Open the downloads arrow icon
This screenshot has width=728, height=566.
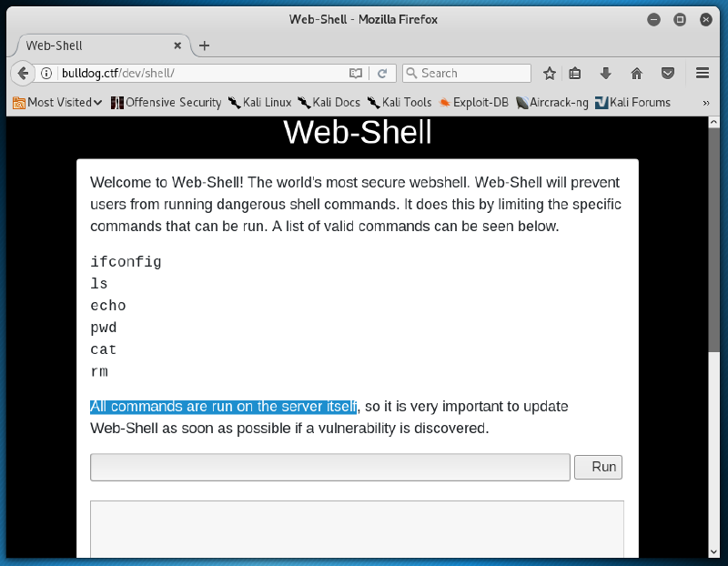[x=605, y=73]
